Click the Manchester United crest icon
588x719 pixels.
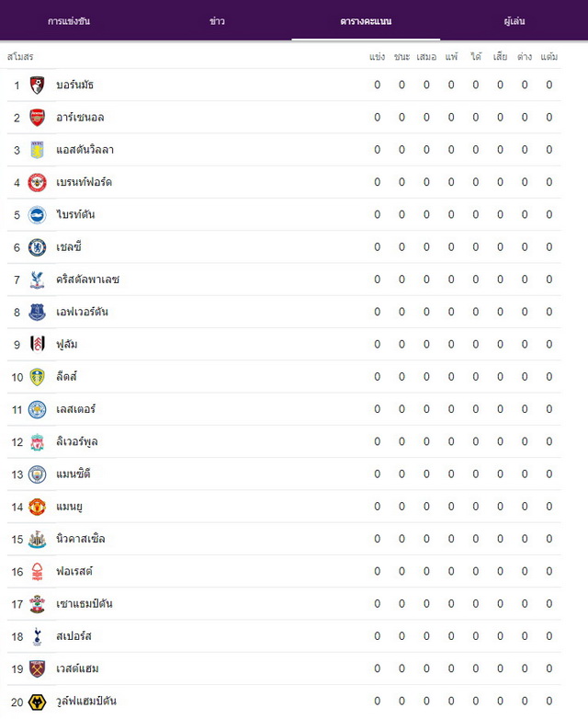[37, 508]
